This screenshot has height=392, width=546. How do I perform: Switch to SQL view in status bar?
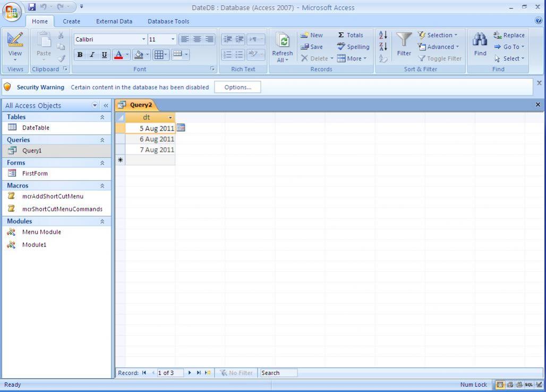coord(529,385)
